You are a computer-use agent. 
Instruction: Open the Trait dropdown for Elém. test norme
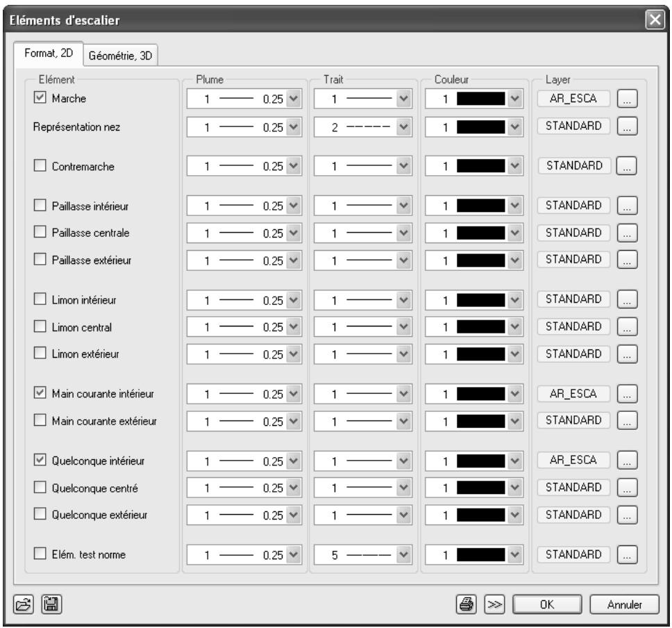coord(404,555)
